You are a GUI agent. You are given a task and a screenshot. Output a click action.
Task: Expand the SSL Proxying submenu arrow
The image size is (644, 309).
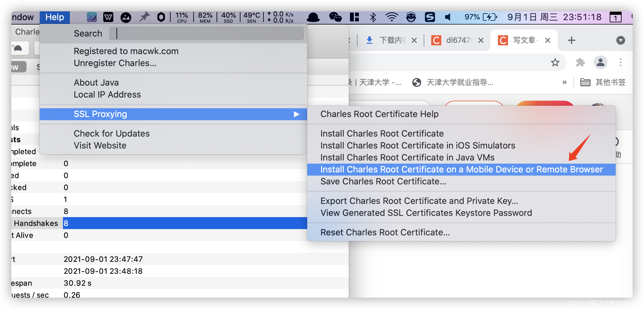(x=297, y=114)
